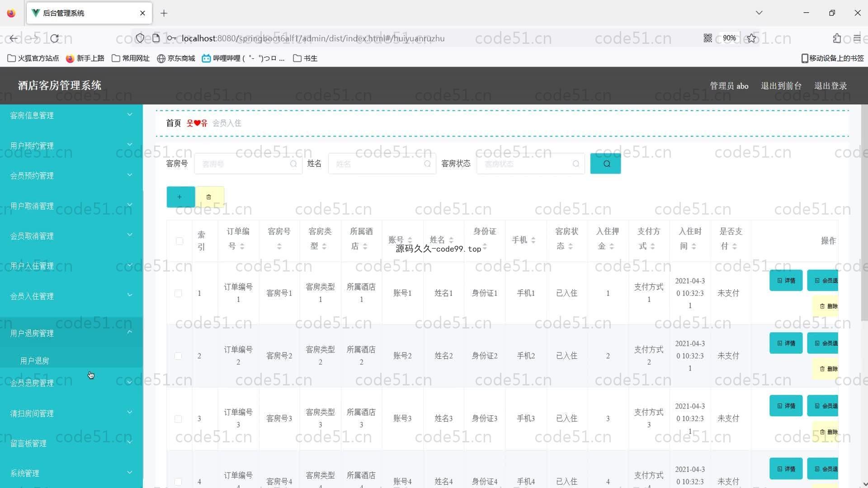868x488 pixels.
Task: Expand 留言板管理 sidebar menu
Action: coord(71,443)
